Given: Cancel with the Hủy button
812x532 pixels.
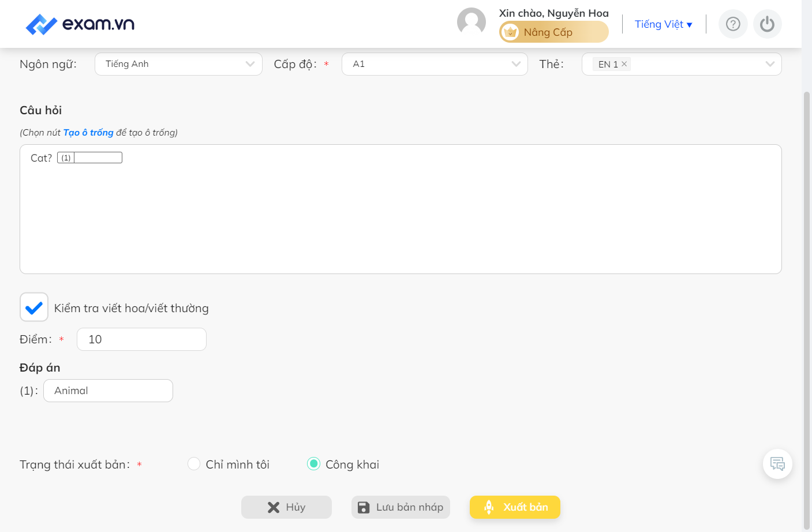Looking at the screenshot, I should [x=286, y=507].
